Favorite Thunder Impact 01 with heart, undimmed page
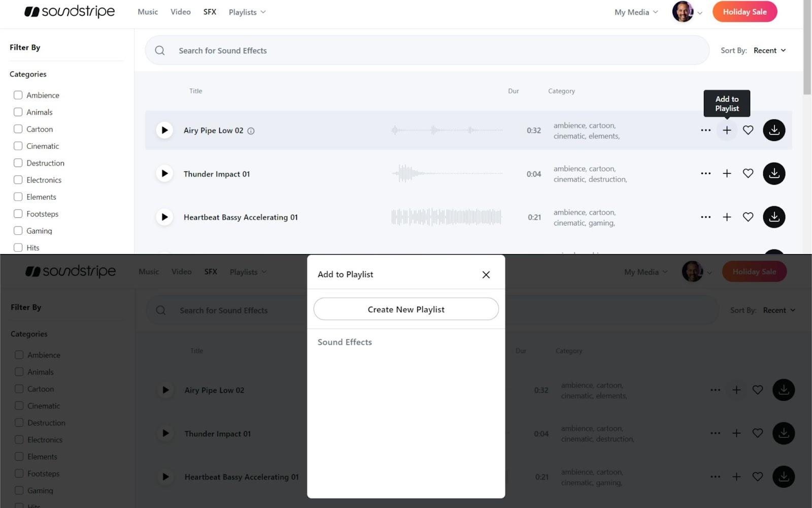 (748, 174)
